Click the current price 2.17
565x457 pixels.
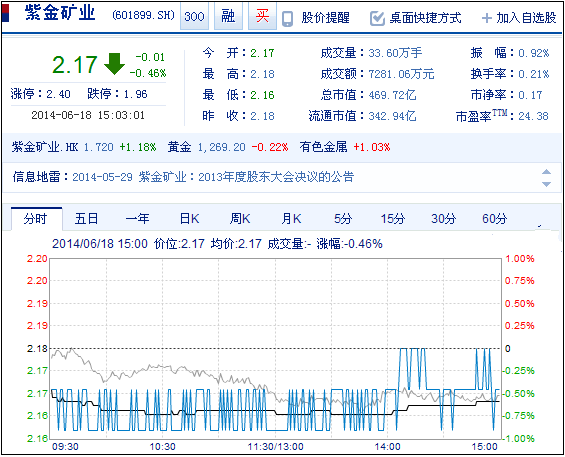point(75,65)
